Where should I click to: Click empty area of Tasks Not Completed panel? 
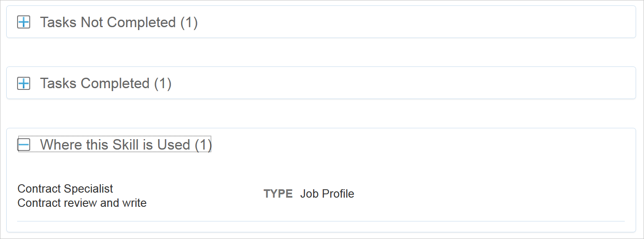coord(418,23)
